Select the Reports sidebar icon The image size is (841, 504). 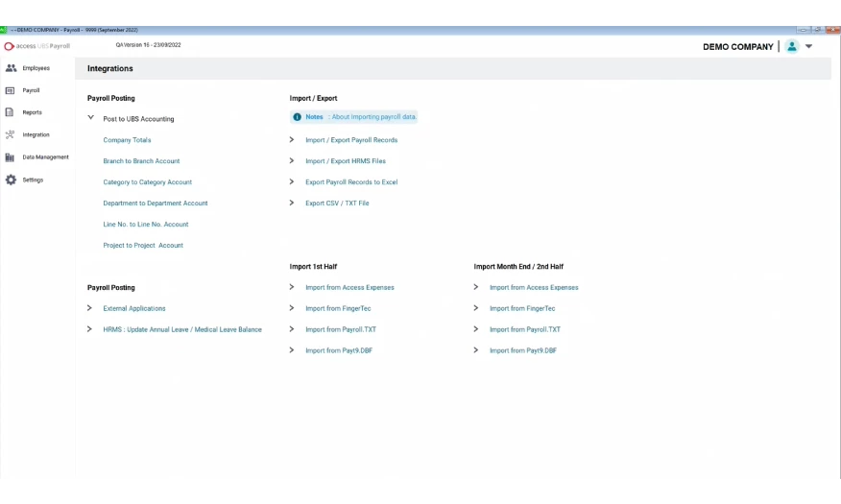pyautogui.click(x=11, y=112)
